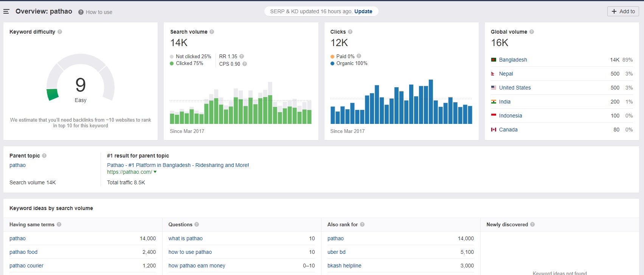
Task: Open the How to use link
Action: (99, 12)
